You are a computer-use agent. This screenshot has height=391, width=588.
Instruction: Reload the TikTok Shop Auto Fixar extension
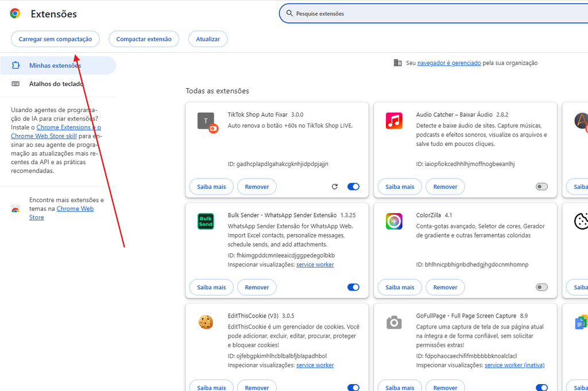(335, 187)
